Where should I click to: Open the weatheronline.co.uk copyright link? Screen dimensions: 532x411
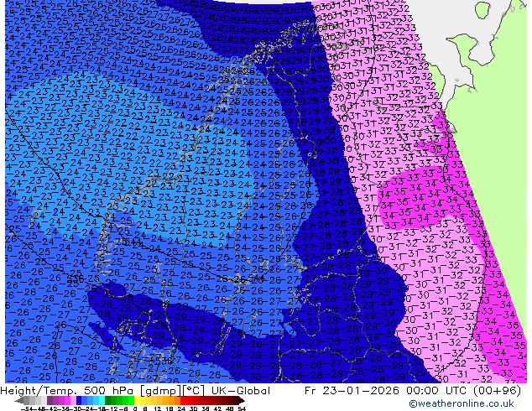pyautogui.click(x=462, y=403)
